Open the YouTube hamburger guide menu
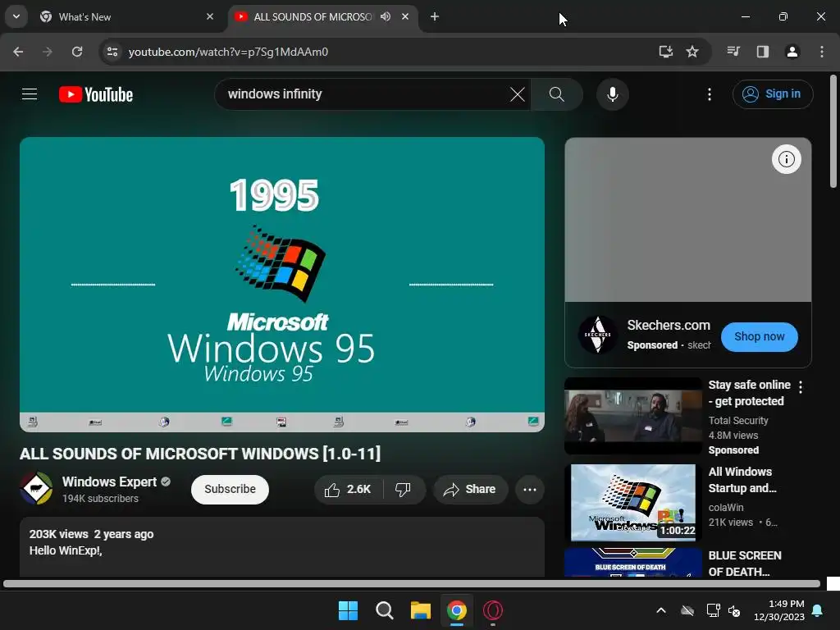Viewport: 840px width, 630px height. [30, 94]
